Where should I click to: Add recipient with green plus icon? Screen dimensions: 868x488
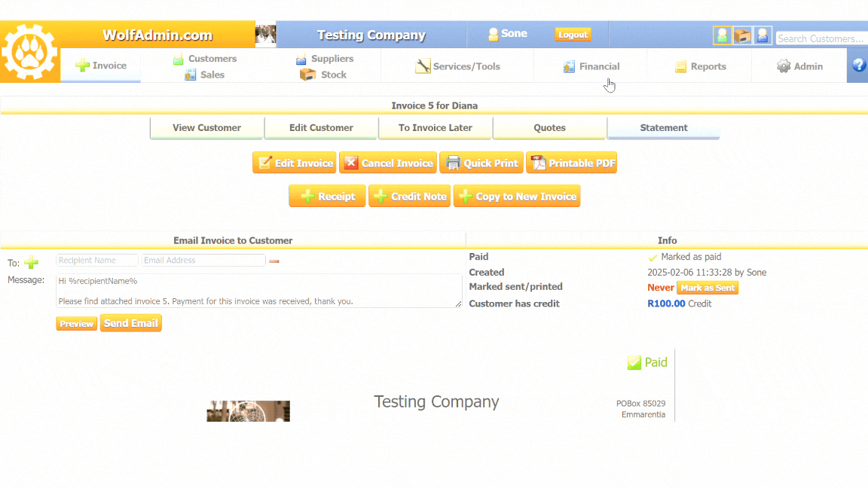coord(32,262)
